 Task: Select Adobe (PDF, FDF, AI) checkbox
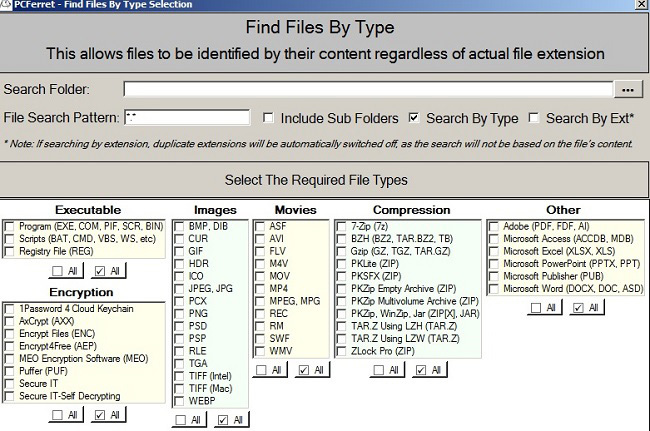[x=493, y=227]
